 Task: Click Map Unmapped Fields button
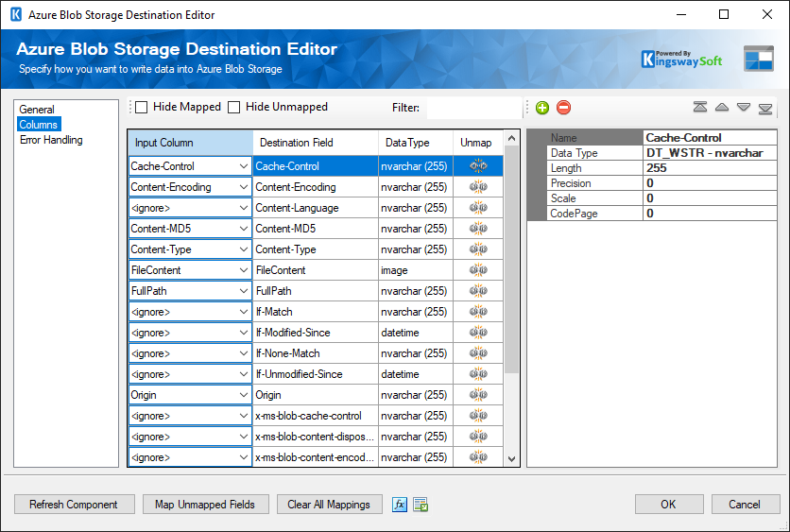click(x=206, y=505)
